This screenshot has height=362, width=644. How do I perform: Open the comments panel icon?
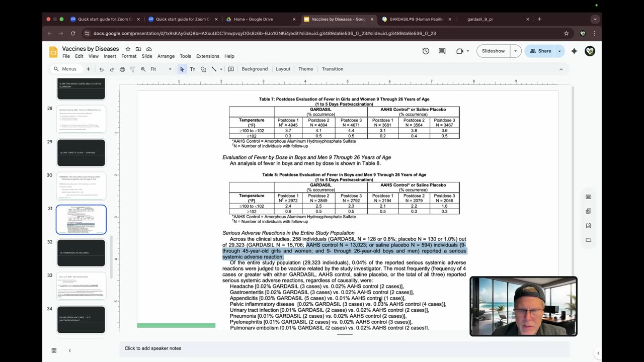click(x=442, y=51)
